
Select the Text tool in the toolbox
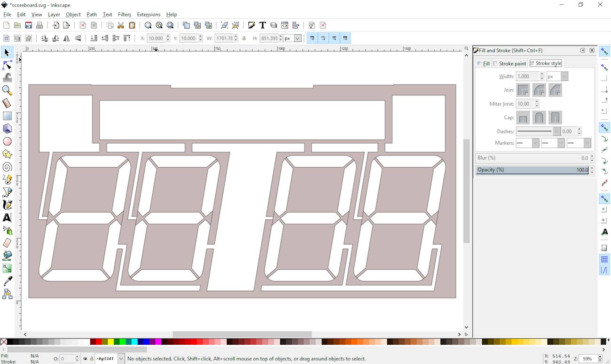pyautogui.click(x=7, y=217)
